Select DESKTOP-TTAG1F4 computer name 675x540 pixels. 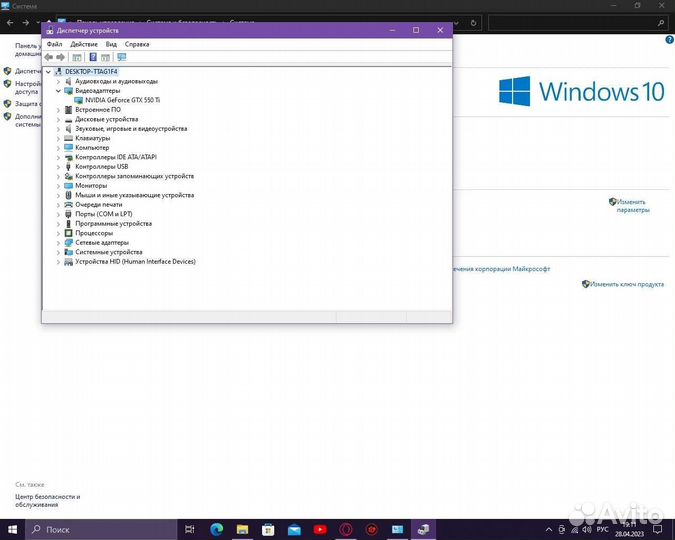coord(91,71)
